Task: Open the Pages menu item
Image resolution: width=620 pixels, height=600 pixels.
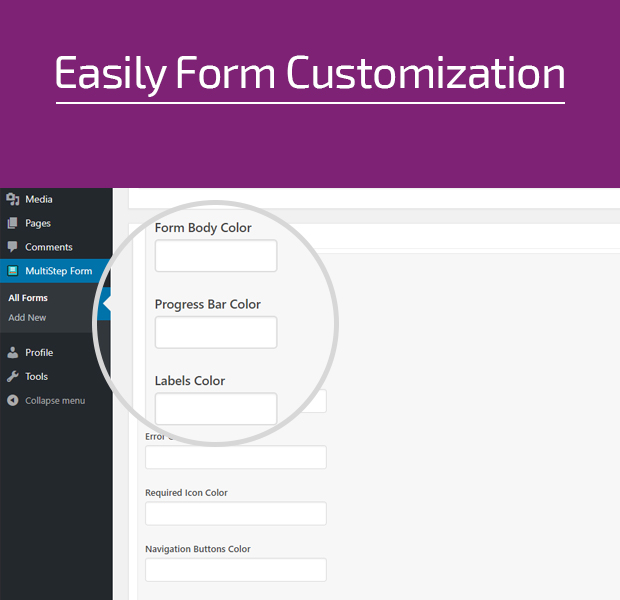Action: click(38, 223)
